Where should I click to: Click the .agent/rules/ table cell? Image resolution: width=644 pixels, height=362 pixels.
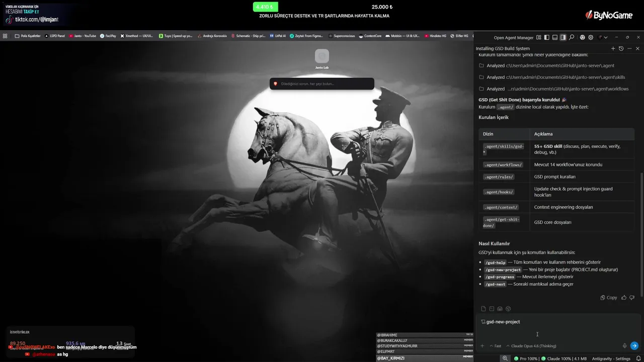503,177
